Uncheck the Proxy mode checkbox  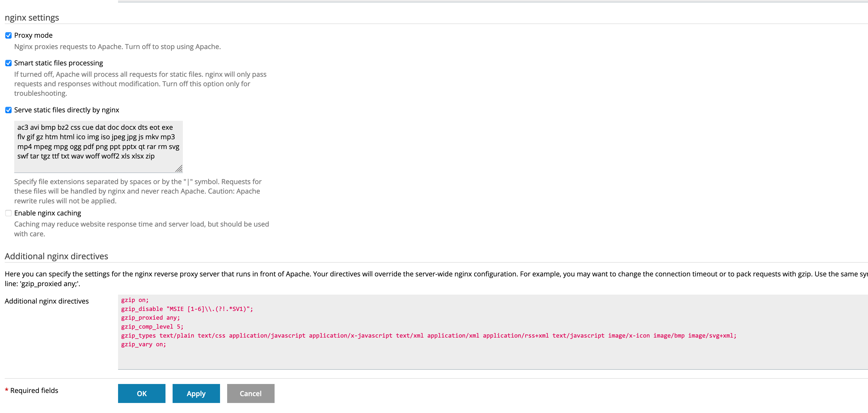(x=8, y=35)
